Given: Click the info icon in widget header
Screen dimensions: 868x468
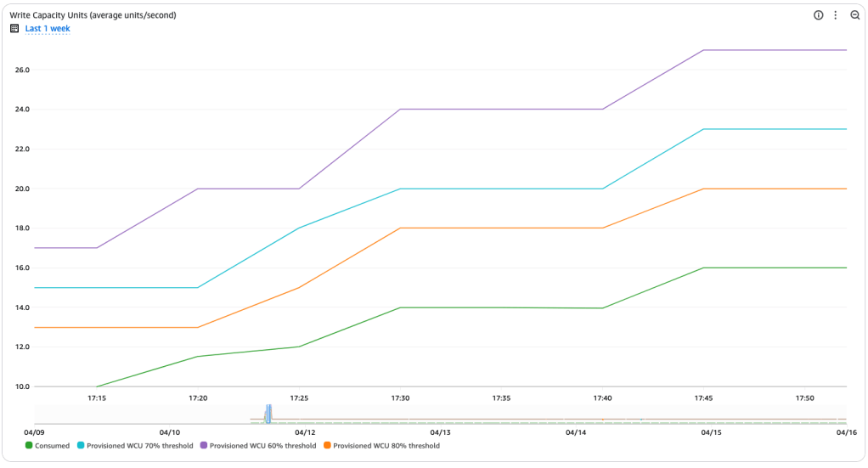Looking at the screenshot, I should [819, 15].
